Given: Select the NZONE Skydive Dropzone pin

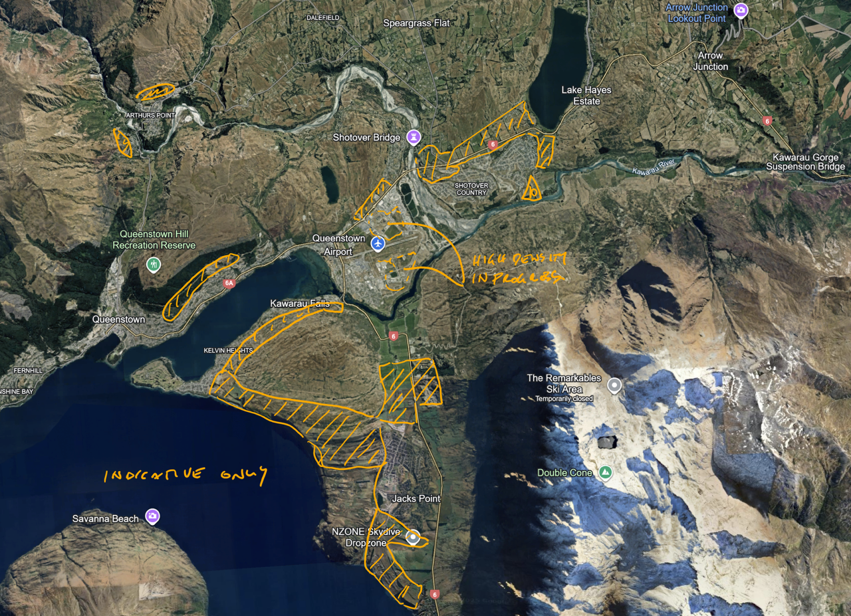Looking at the screenshot, I should (414, 538).
